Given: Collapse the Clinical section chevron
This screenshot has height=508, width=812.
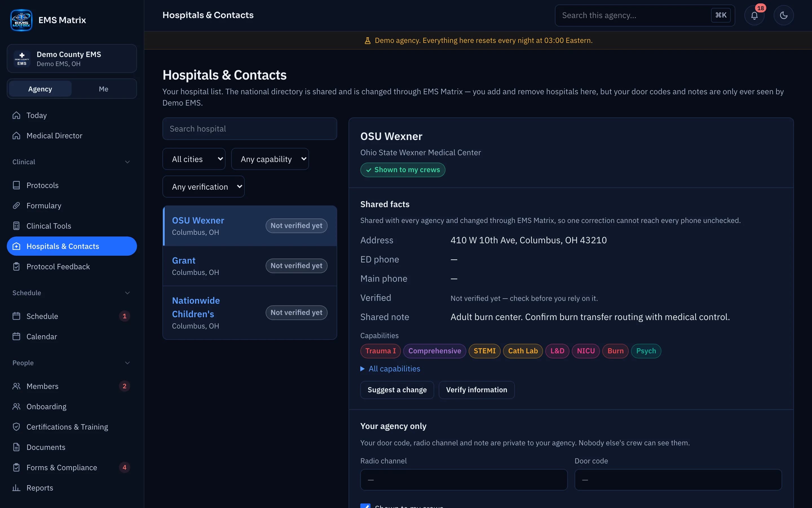Looking at the screenshot, I should click(127, 162).
